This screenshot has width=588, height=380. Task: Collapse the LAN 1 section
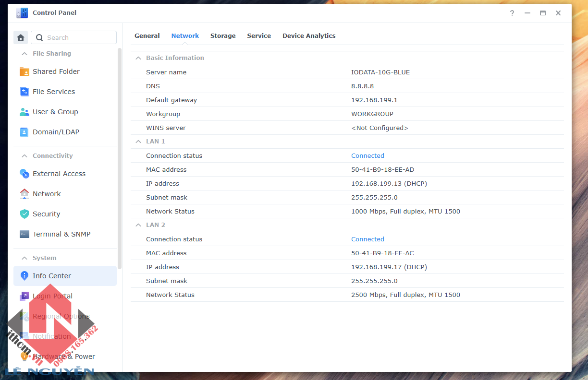point(138,142)
